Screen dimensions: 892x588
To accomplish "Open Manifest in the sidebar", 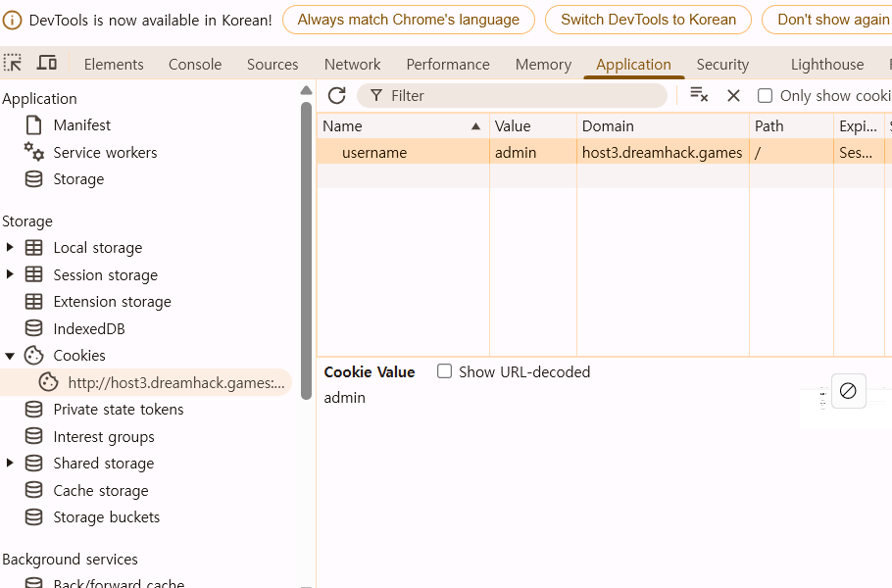I will pyautogui.click(x=82, y=125).
